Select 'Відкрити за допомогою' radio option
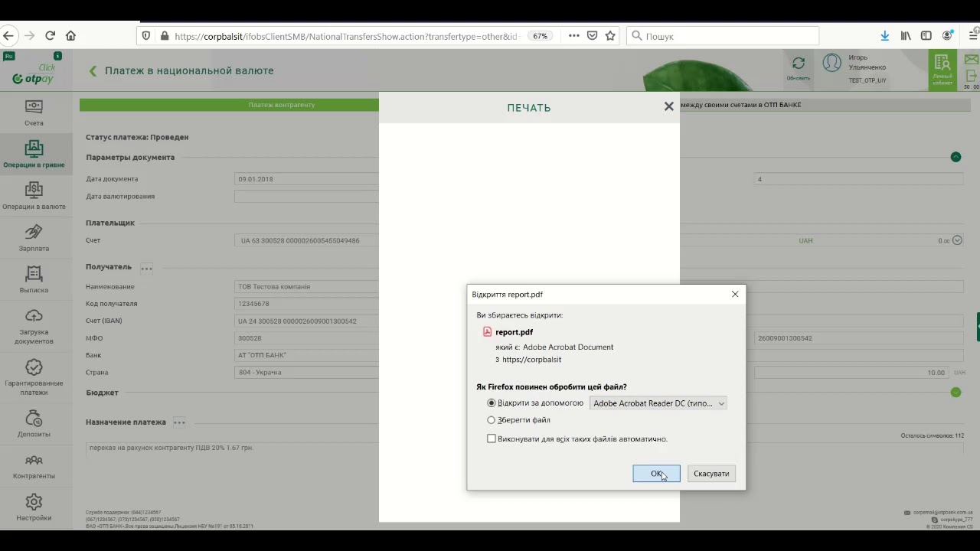The width and height of the screenshot is (980, 551). [492, 403]
